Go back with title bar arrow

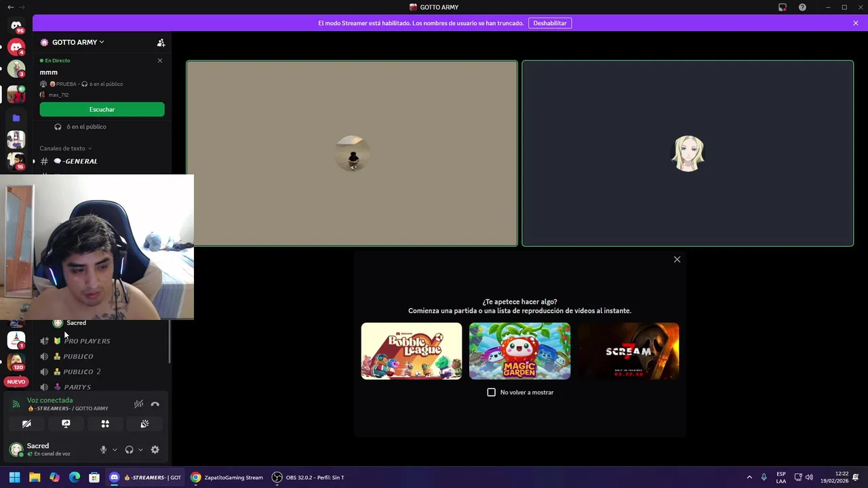10,7
